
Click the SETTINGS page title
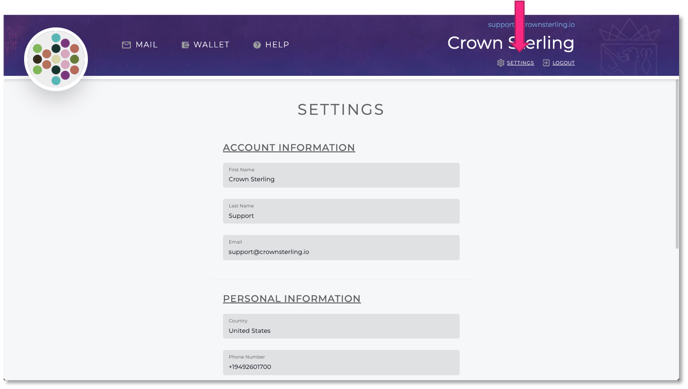[341, 110]
